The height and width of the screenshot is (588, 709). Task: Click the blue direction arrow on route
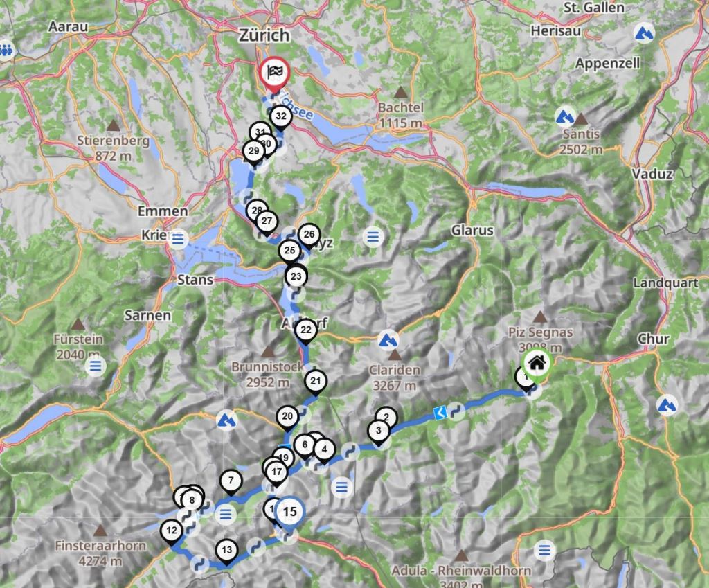coord(439,413)
